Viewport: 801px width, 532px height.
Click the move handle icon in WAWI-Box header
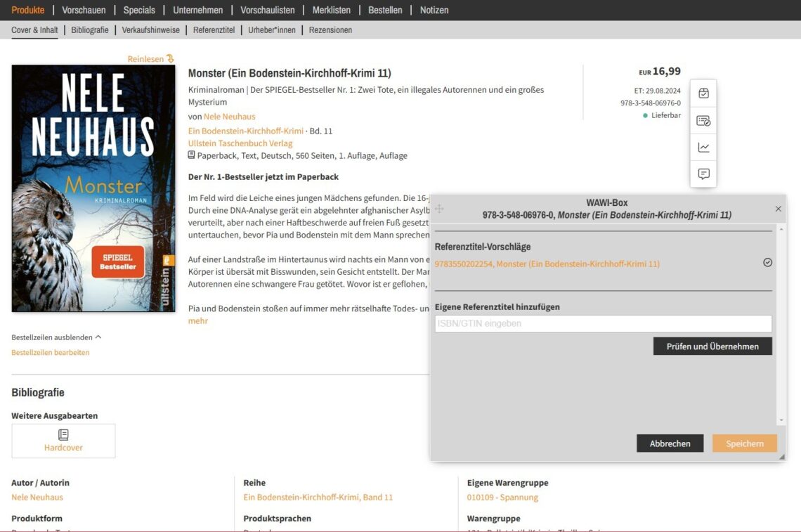pyautogui.click(x=440, y=209)
